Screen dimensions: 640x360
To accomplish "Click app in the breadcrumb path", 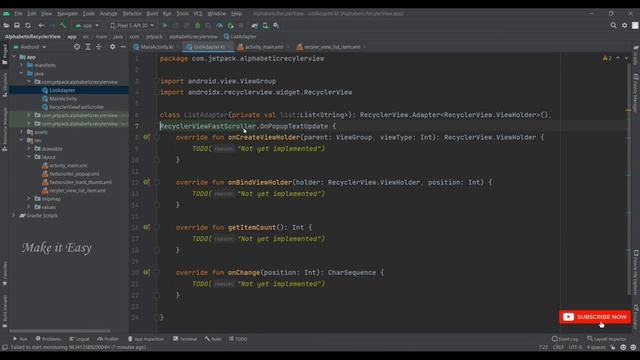I will click(x=72, y=36).
